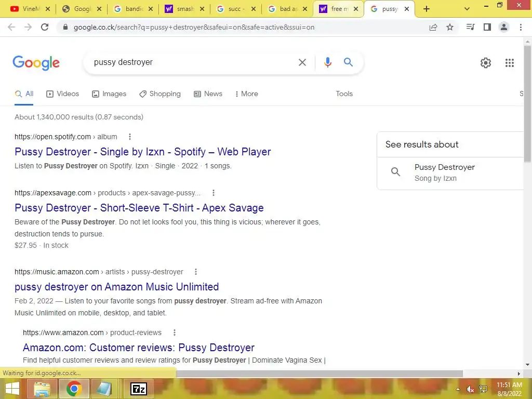The image size is (532, 399).
Task: Open File Explorer from taskbar
Action: (x=42, y=389)
